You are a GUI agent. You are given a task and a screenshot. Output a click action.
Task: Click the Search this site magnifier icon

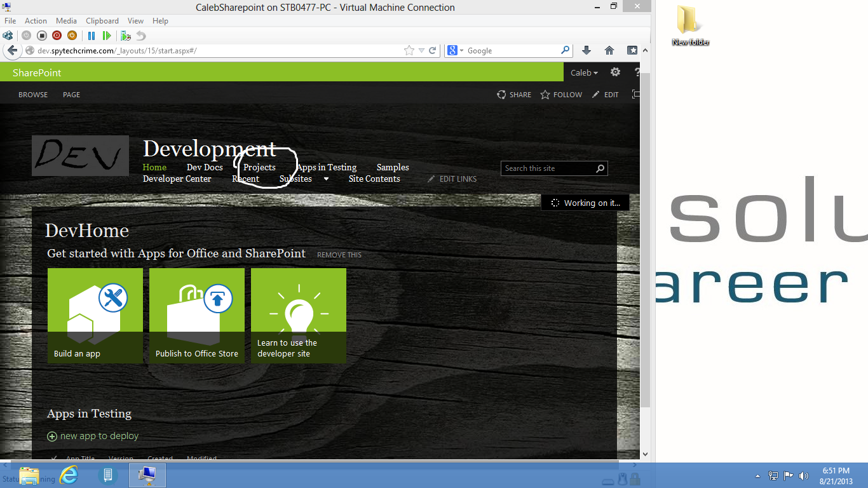600,168
